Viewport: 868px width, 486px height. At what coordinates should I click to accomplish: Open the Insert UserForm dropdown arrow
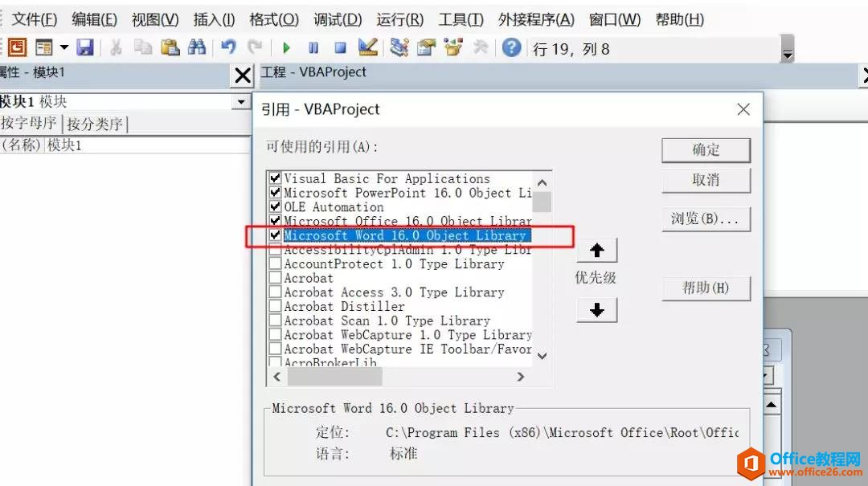click(x=64, y=47)
